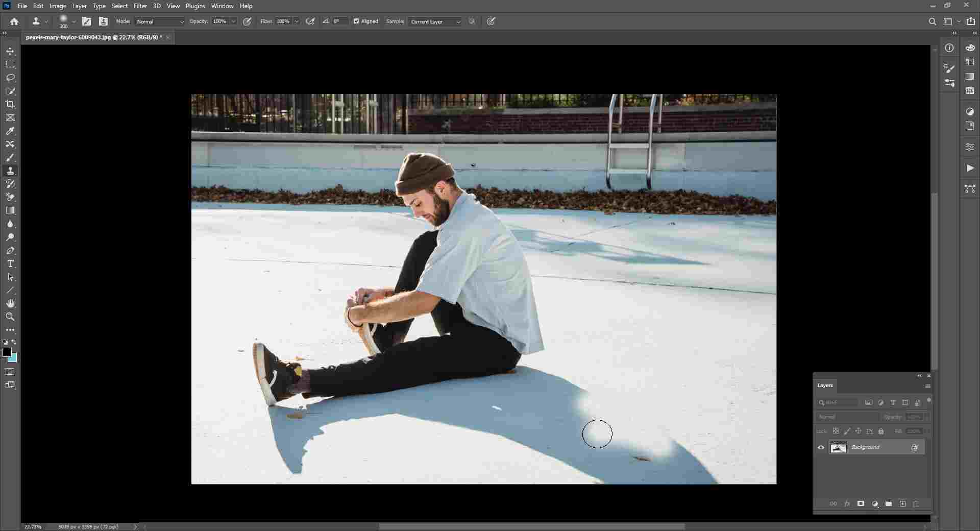Select the Gradient tool

10,211
